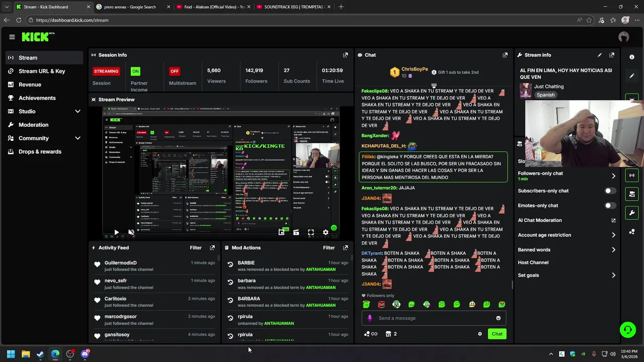Open Steam from taskbar

click(x=40, y=354)
